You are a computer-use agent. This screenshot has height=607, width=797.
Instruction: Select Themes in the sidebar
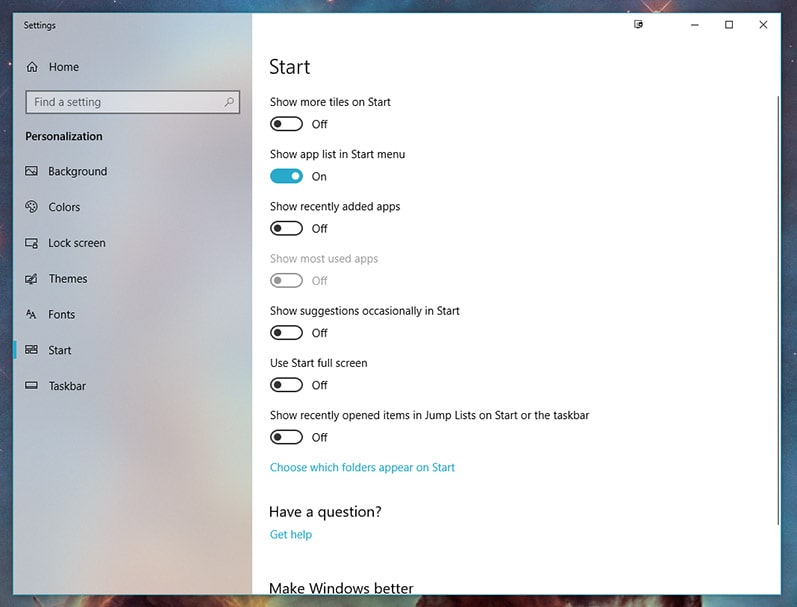[x=132, y=279]
